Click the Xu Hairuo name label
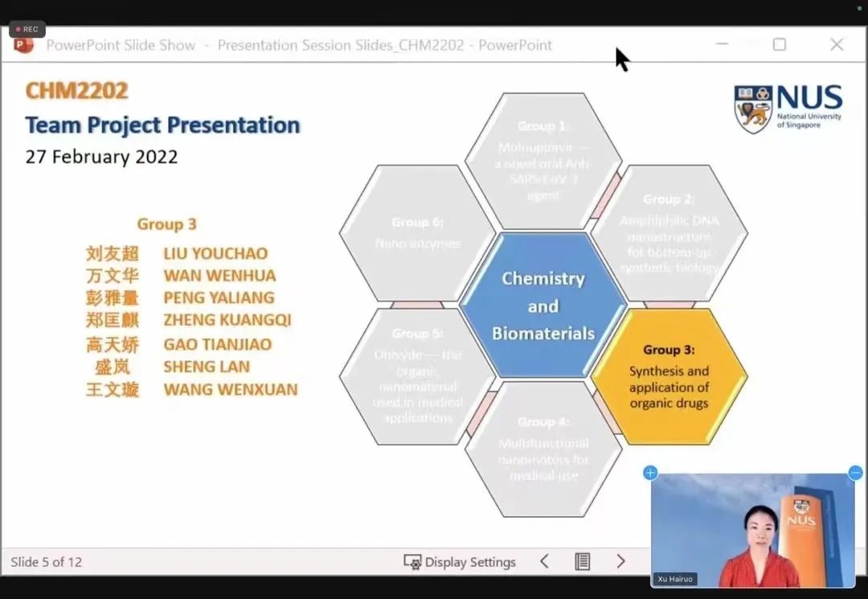This screenshot has width=868, height=599. click(x=674, y=579)
